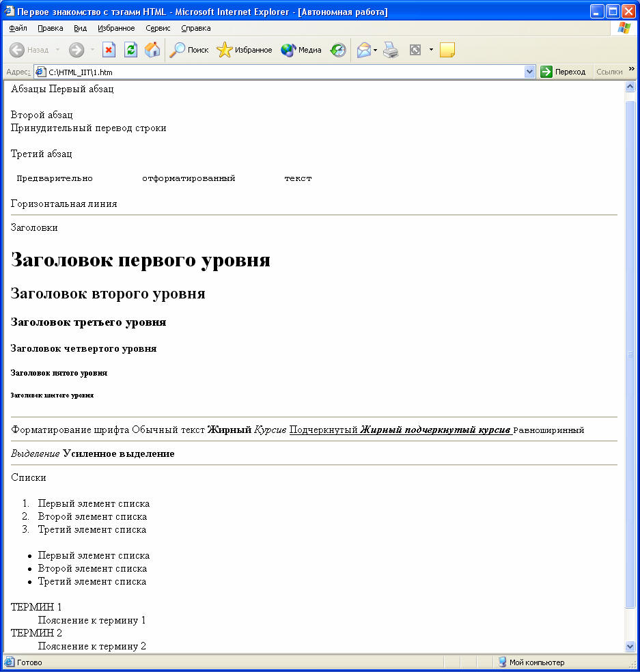Click the heading 'Заголовок второго уровня'
The width and height of the screenshot is (640, 672).
108,294
